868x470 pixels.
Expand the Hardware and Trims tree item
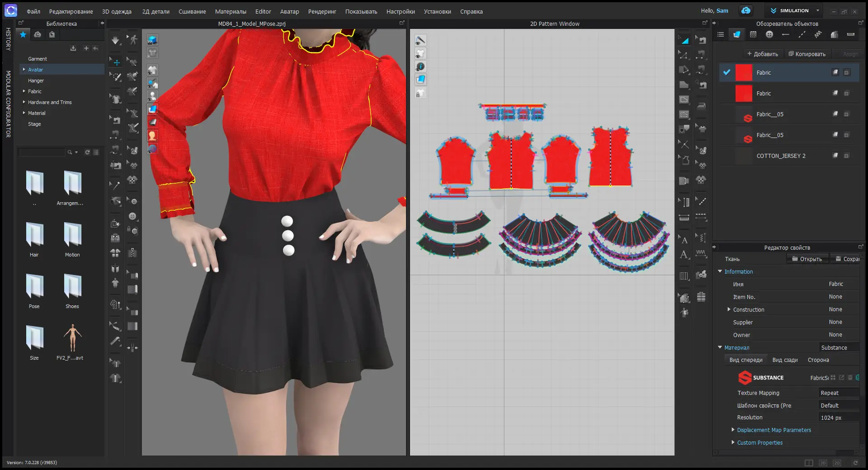click(x=24, y=102)
